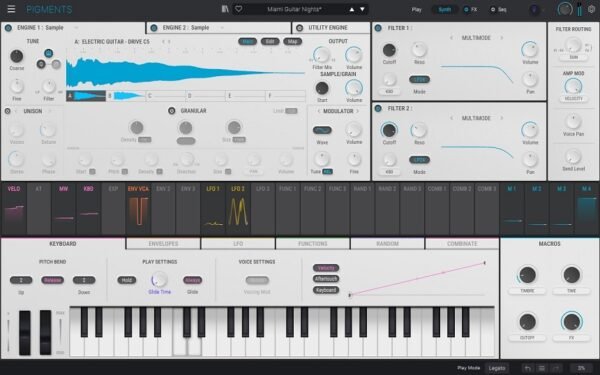Viewport: 600px width, 375px height.
Task: Open Filter 2 Mode selector
Action: click(419, 160)
